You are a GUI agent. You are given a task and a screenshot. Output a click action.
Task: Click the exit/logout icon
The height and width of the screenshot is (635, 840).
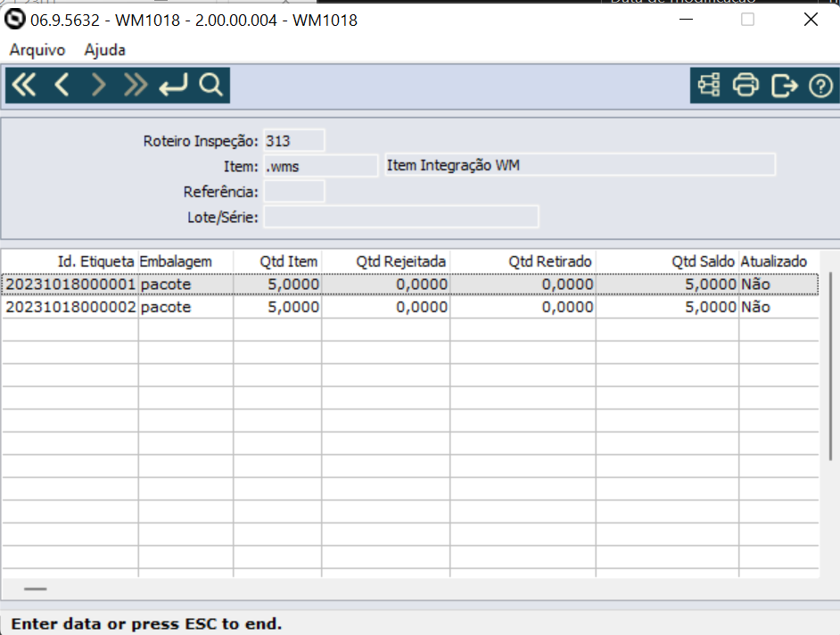[784, 86]
